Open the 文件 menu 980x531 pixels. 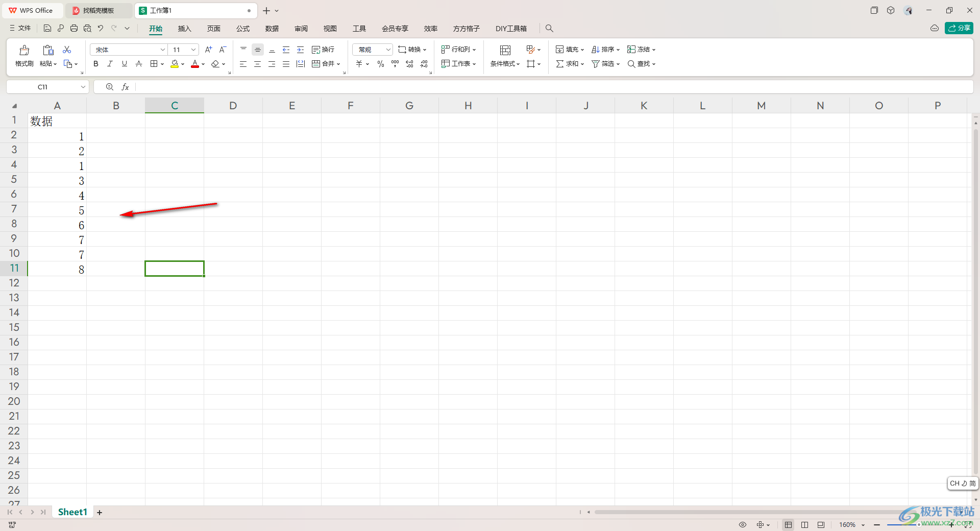click(x=20, y=28)
